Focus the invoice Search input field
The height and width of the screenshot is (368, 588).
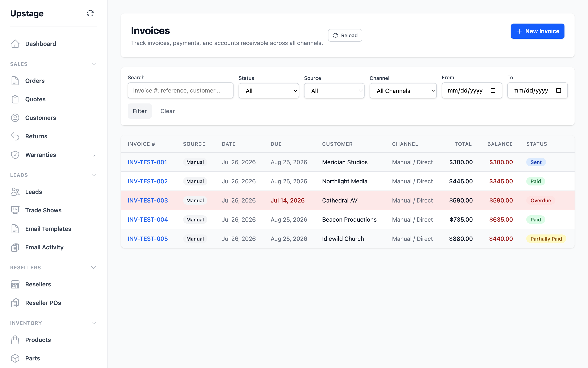click(x=181, y=91)
